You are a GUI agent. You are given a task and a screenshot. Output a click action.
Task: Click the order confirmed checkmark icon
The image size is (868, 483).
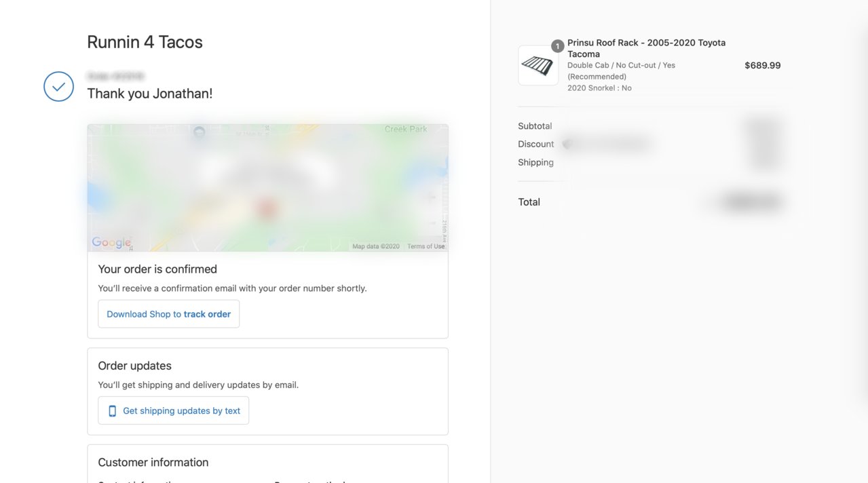tap(58, 87)
